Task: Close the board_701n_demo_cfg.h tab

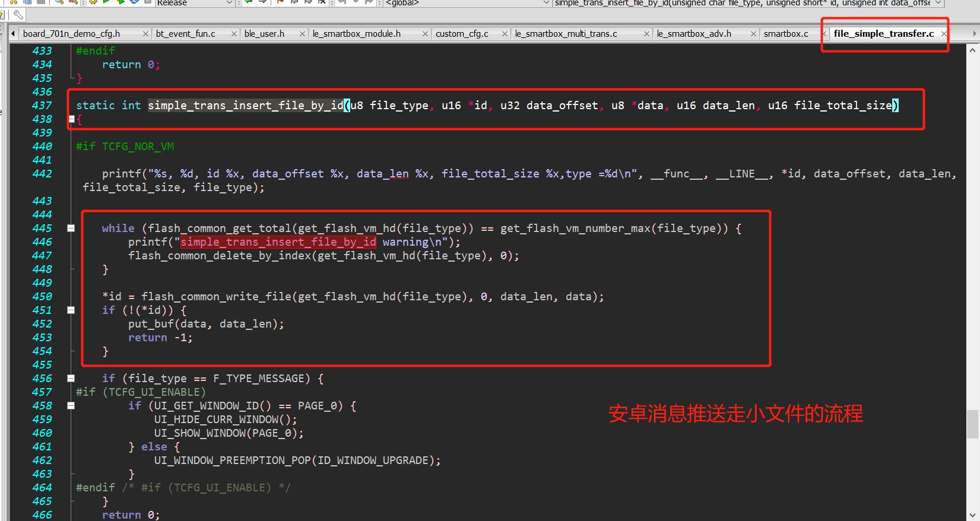Action: [x=145, y=34]
